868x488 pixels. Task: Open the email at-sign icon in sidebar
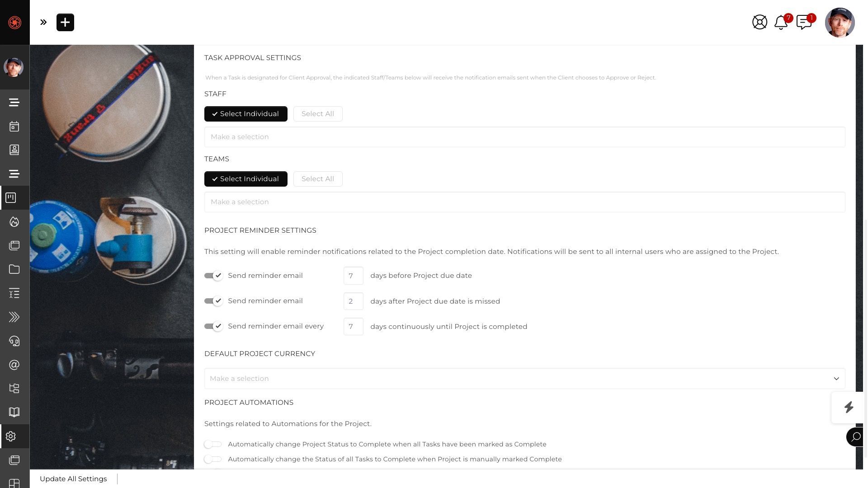pos(14,365)
